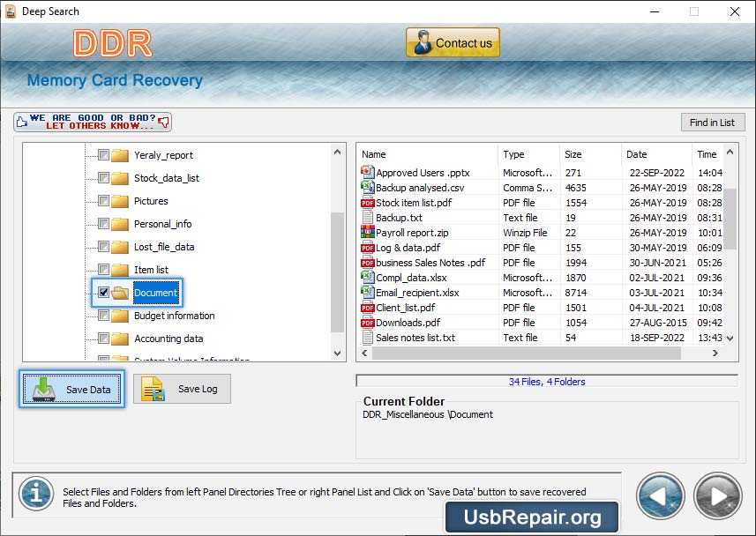Click the text file icon of Backup.txt

point(367,218)
